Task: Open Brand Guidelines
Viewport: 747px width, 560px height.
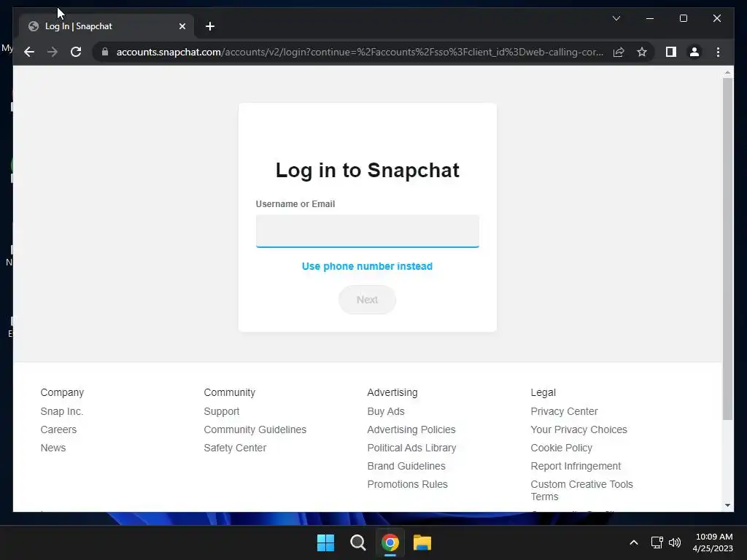Action: 406,466
